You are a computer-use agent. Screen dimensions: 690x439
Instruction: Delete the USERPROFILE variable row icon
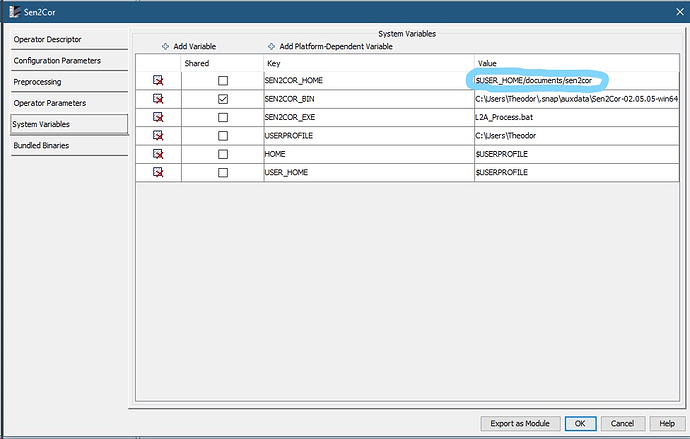pos(158,135)
